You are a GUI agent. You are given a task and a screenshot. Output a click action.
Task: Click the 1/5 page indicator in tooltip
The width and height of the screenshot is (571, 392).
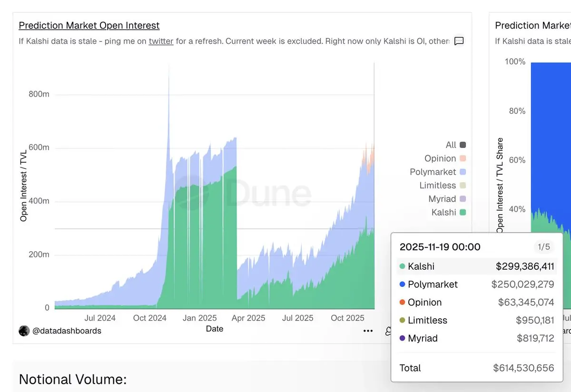[543, 247]
